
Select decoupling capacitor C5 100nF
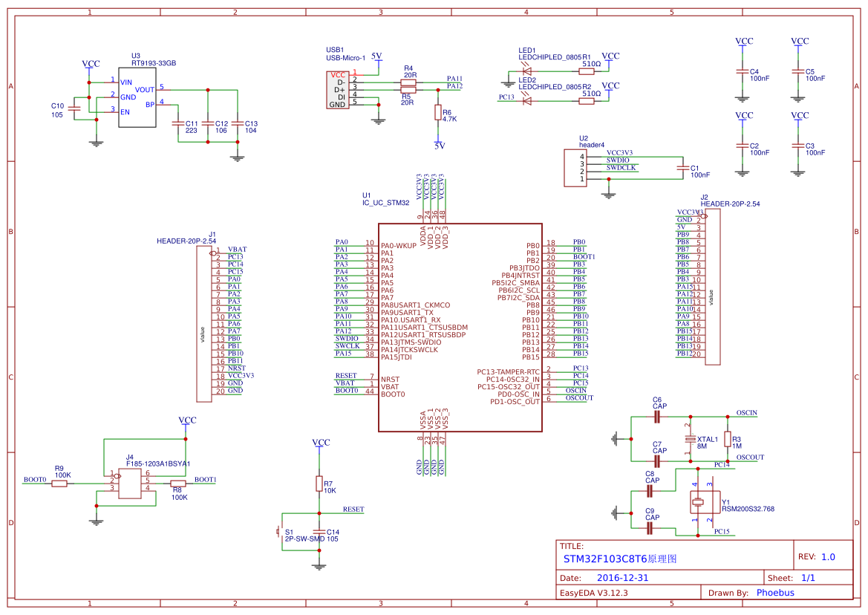(x=797, y=71)
